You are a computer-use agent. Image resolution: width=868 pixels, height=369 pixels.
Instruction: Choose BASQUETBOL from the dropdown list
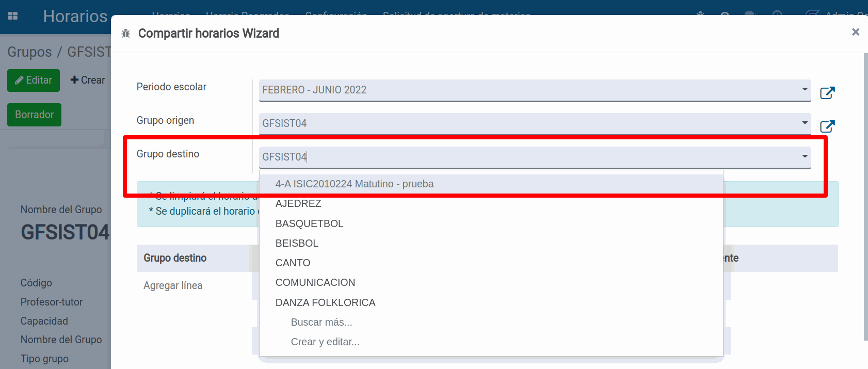(x=309, y=223)
